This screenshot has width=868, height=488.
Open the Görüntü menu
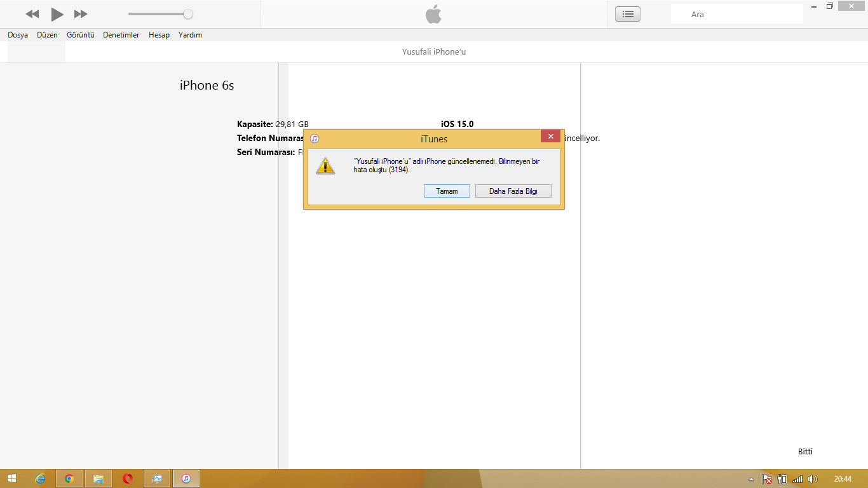point(81,35)
